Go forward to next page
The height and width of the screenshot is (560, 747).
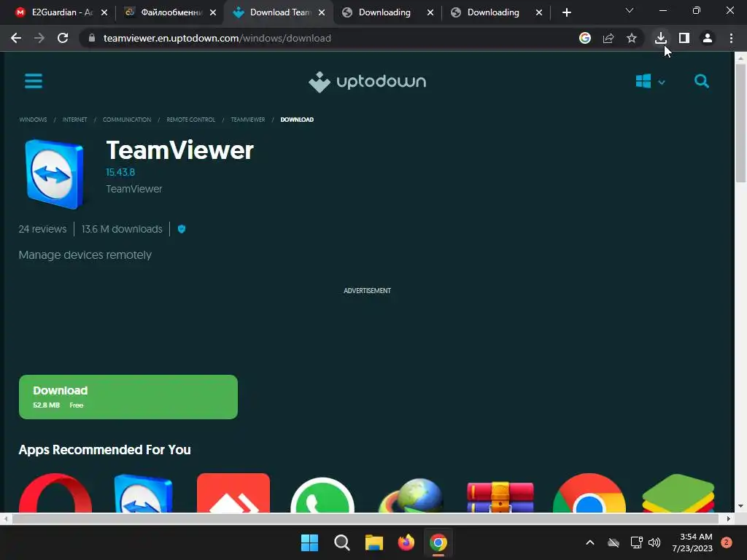pos(39,38)
